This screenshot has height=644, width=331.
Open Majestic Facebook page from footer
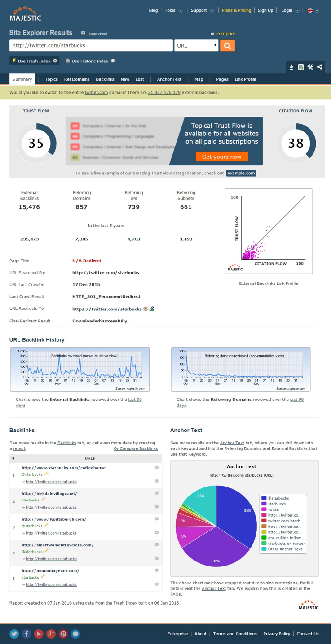[26, 634]
